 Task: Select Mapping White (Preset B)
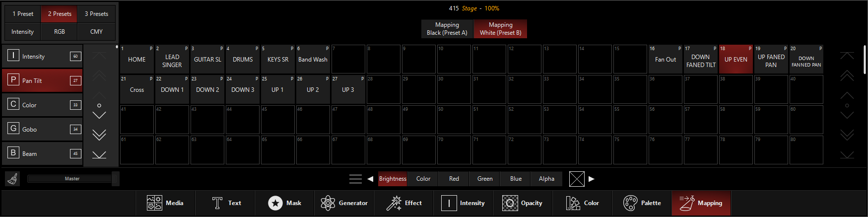(x=500, y=29)
